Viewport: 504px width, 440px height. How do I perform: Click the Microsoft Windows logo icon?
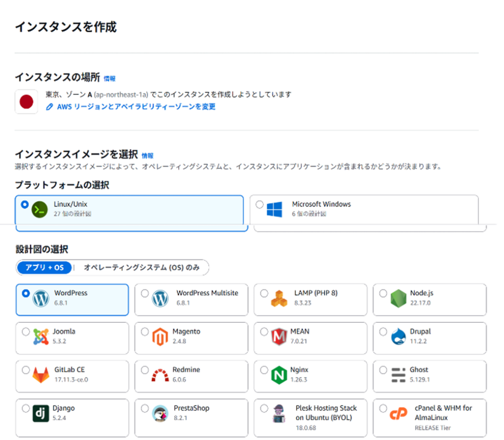(x=274, y=209)
